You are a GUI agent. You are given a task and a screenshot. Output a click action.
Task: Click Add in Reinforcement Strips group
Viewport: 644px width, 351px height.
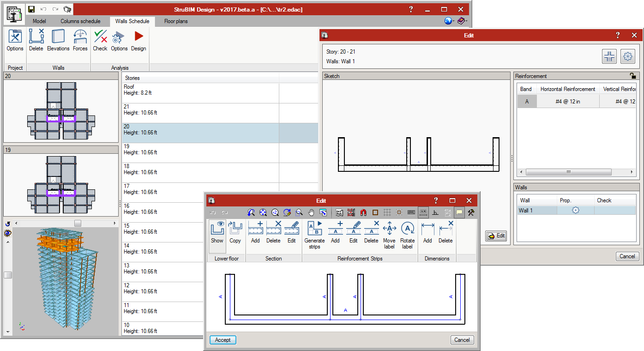[335, 232]
